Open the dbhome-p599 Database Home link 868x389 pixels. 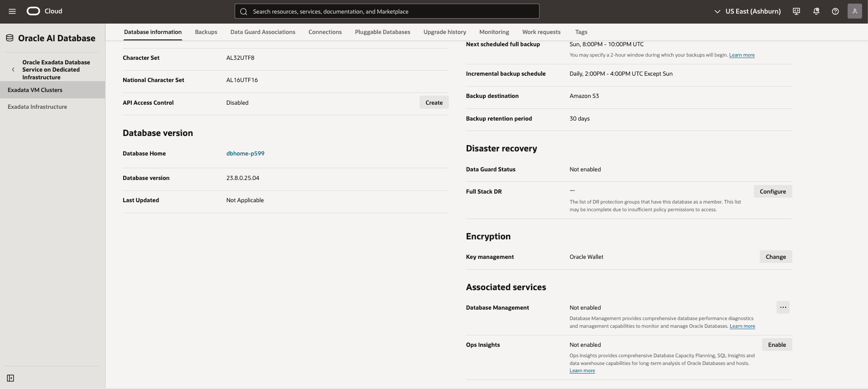[x=246, y=154]
